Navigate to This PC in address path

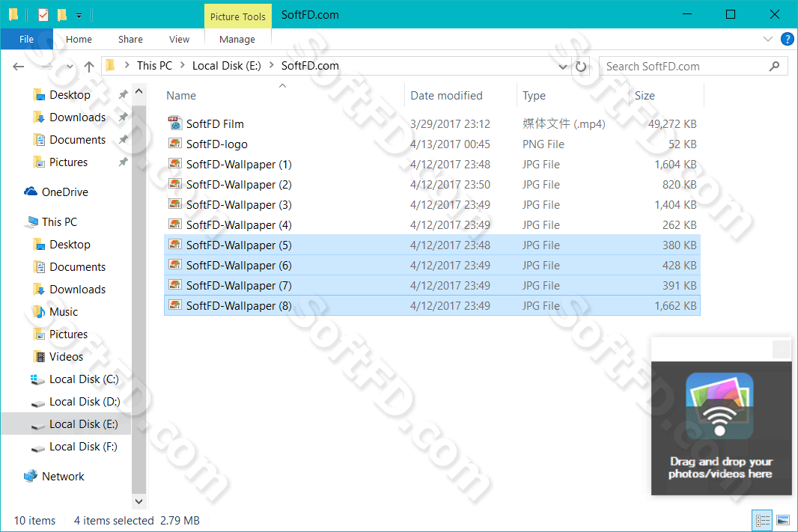click(x=154, y=66)
